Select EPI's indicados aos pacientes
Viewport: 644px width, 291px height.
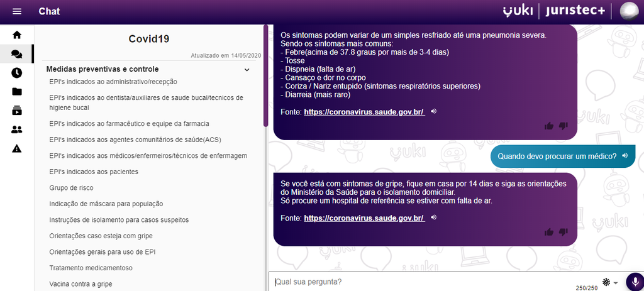click(x=94, y=172)
